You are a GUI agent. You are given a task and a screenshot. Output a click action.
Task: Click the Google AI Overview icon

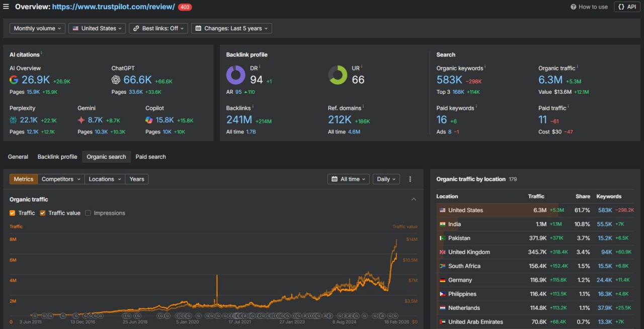[x=14, y=80]
